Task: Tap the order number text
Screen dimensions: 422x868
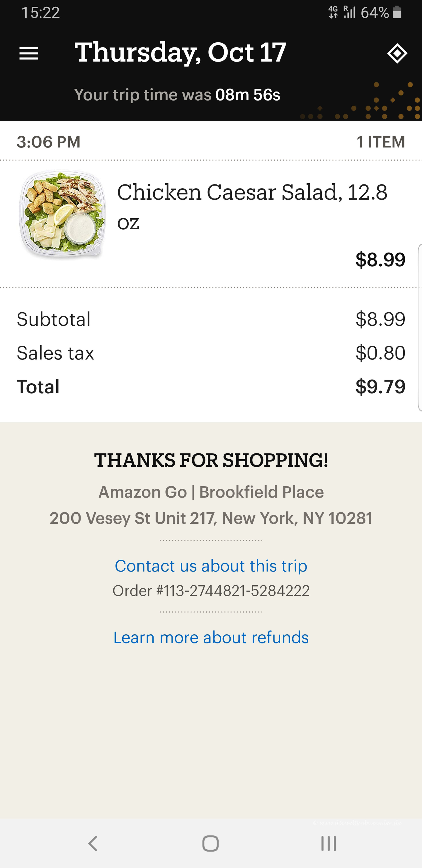Action: click(x=211, y=591)
